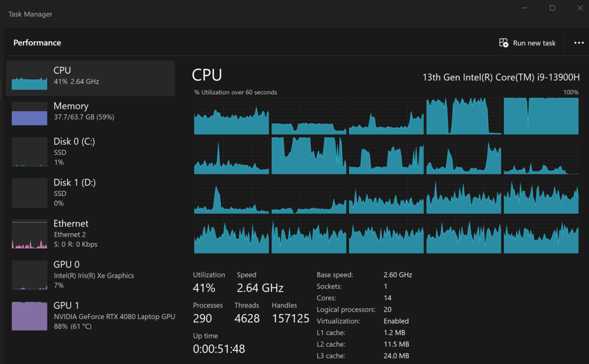Screen dimensions: 589x364
Task: Maximize the Task Manager window
Action: 552,8
